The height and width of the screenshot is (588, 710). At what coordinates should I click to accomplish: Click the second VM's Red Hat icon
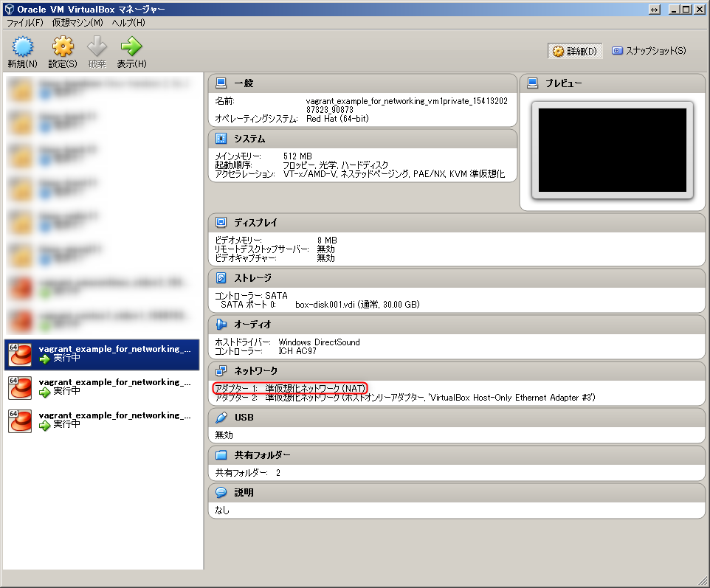[21, 387]
